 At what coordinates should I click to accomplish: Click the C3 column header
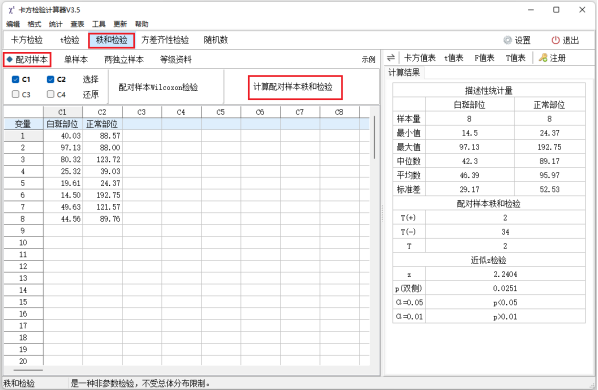pyautogui.click(x=141, y=112)
